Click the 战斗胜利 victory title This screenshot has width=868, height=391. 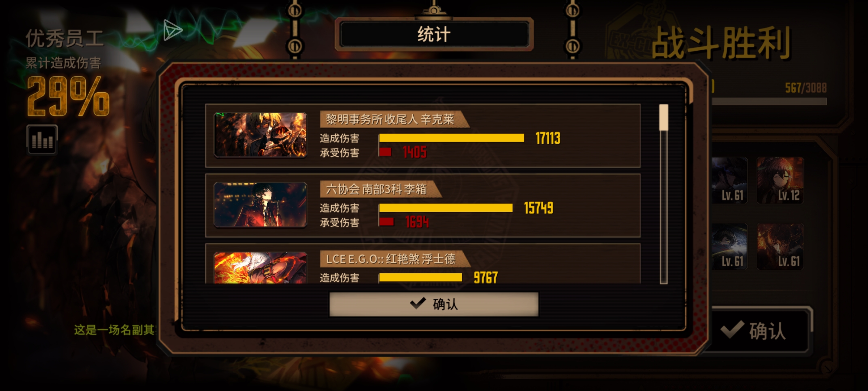tap(722, 43)
